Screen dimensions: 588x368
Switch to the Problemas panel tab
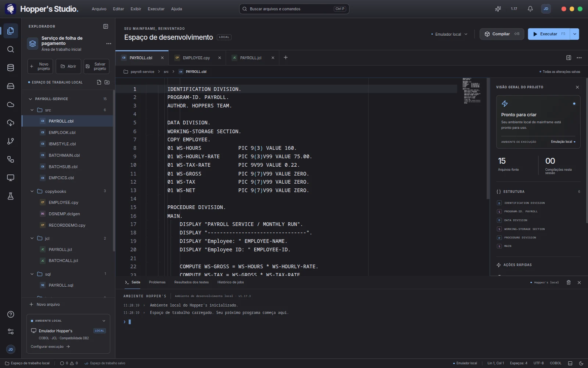pos(157,282)
